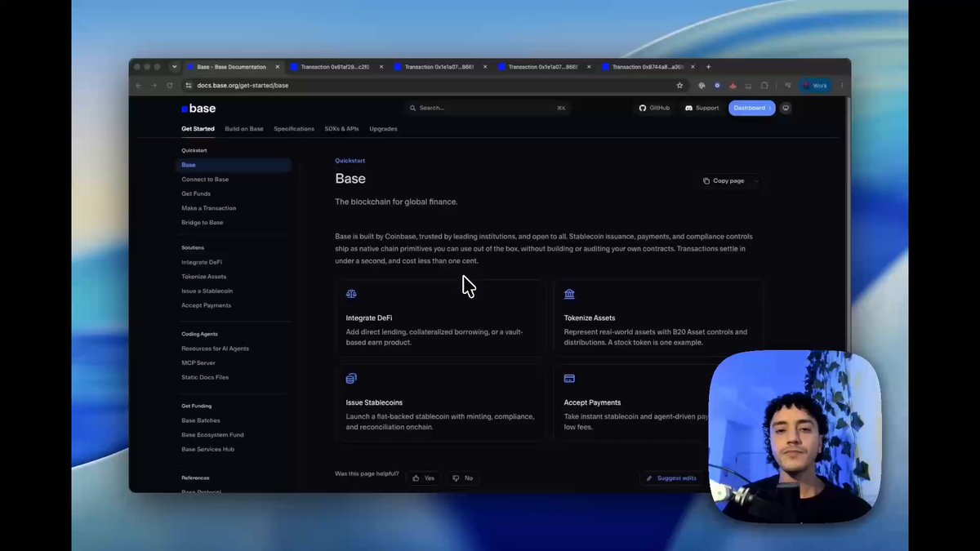Click the browser address bar URL

click(243, 85)
